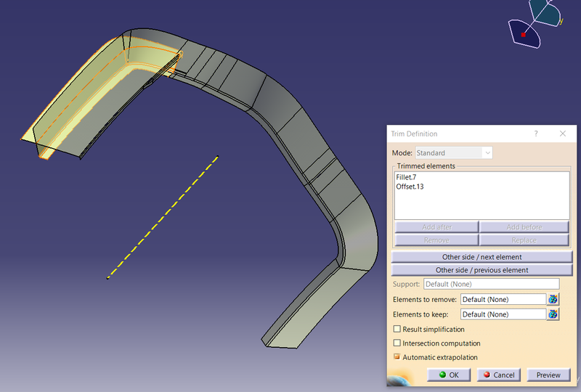Click the Elements to keep field
Image resolution: width=581 pixels, height=392 pixels.
pos(503,314)
